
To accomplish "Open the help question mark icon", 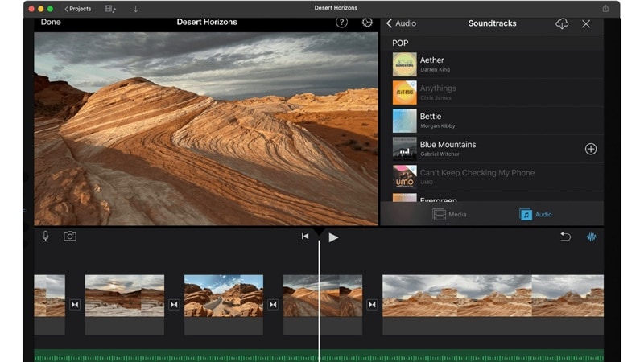I will pyautogui.click(x=341, y=23).
